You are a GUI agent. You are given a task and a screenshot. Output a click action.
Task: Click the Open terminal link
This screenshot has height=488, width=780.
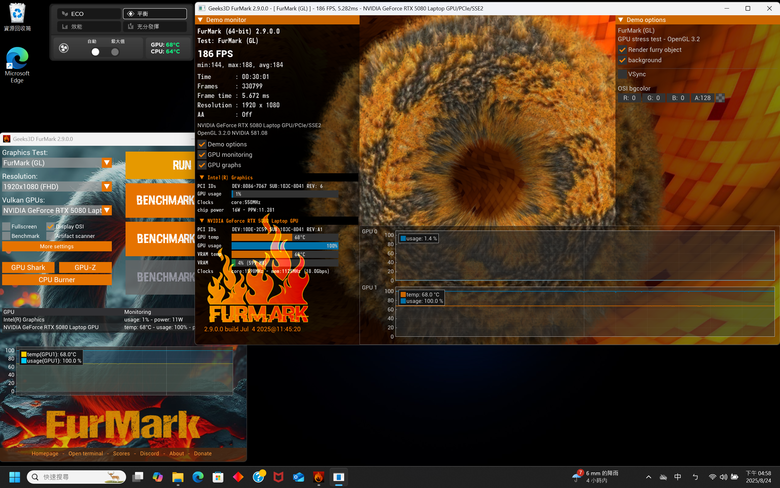click(x=86, y=454)
